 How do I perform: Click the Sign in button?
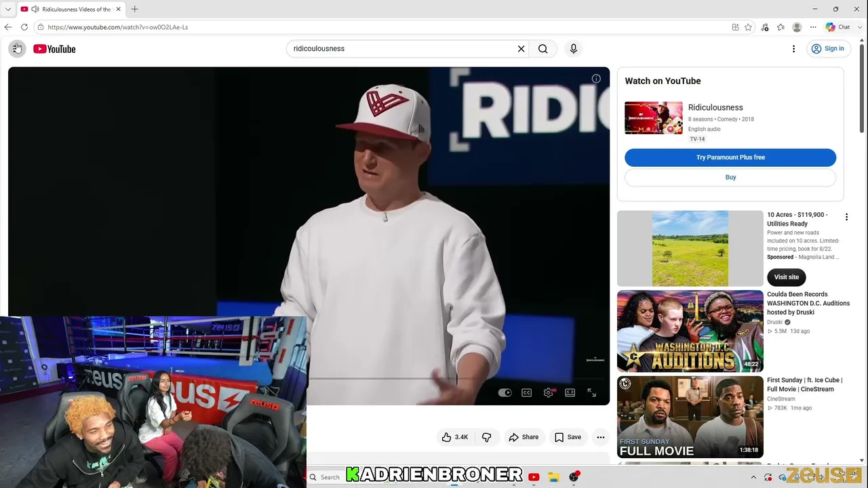pyautogui.click(x=827, y=49)
